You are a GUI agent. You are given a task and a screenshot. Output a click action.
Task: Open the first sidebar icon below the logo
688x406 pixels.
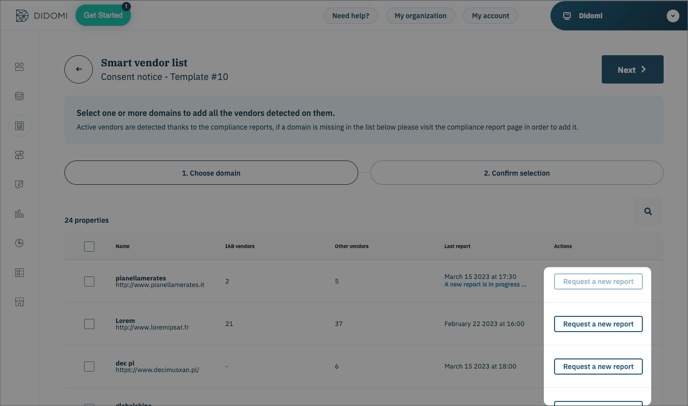click(x=19, y=67)
